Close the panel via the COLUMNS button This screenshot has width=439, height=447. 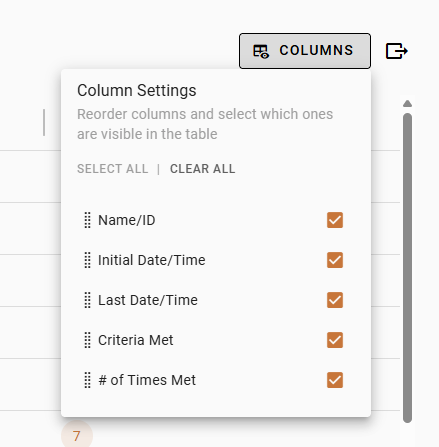[x=305, y=51]
